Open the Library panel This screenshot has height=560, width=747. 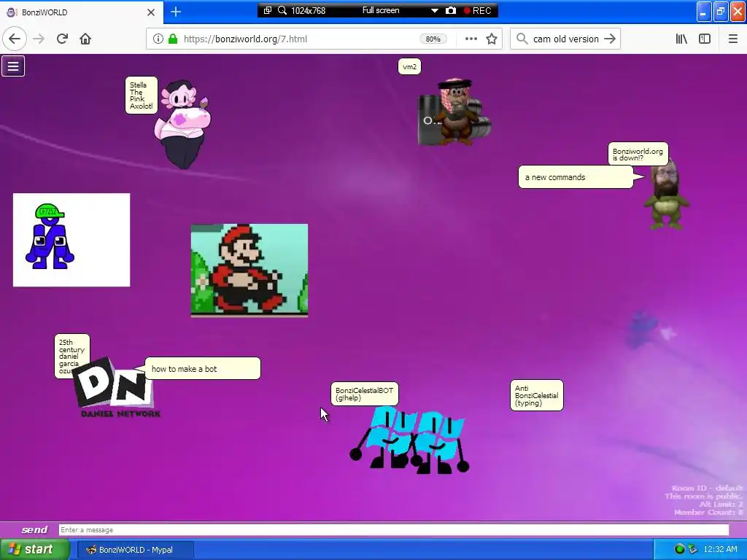681,39
